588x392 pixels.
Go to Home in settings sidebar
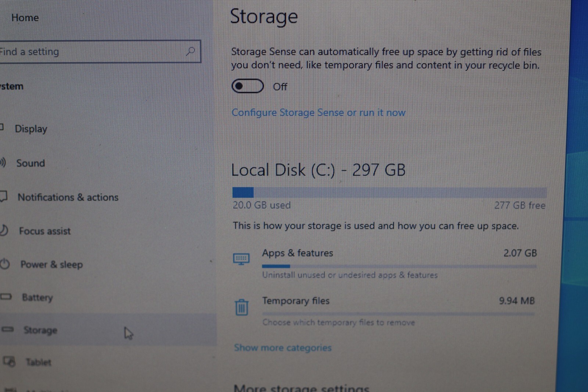click(x=25, y=18)
